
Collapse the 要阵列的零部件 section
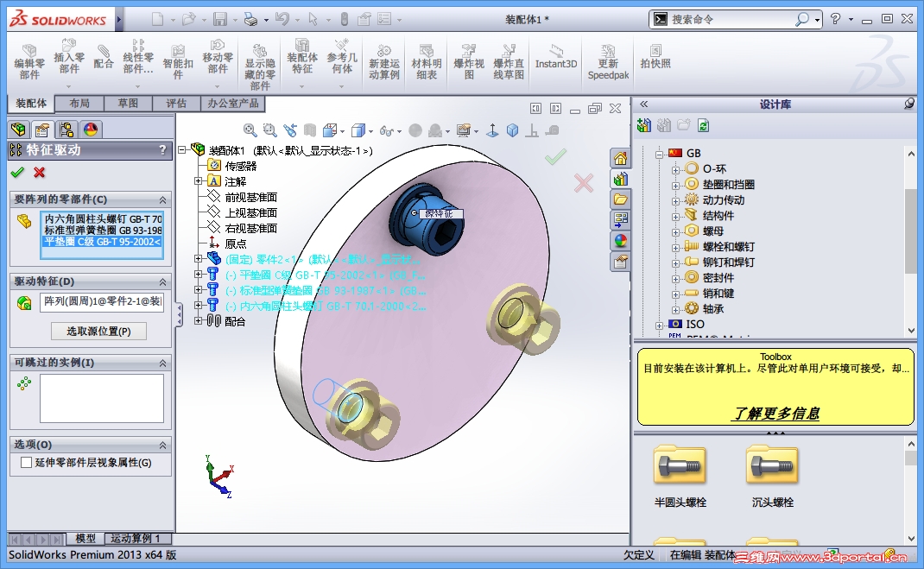(x=162, y=199)
